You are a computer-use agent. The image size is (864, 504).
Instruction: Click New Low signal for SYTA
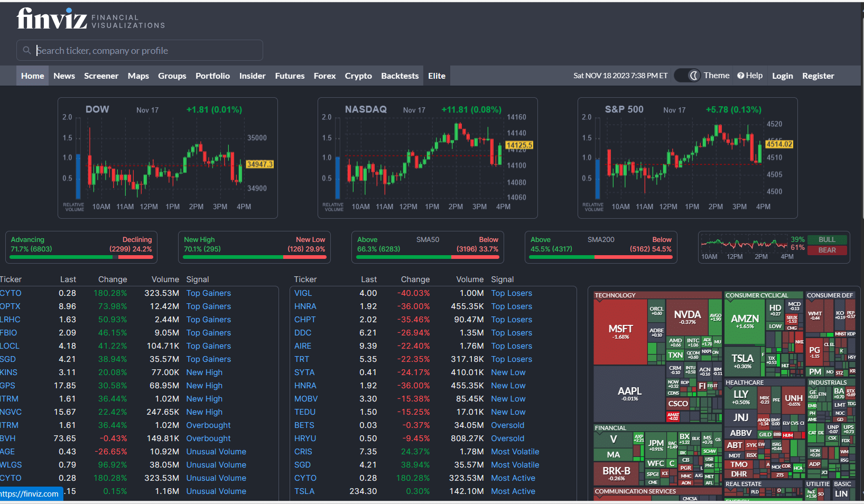[508, 372]
